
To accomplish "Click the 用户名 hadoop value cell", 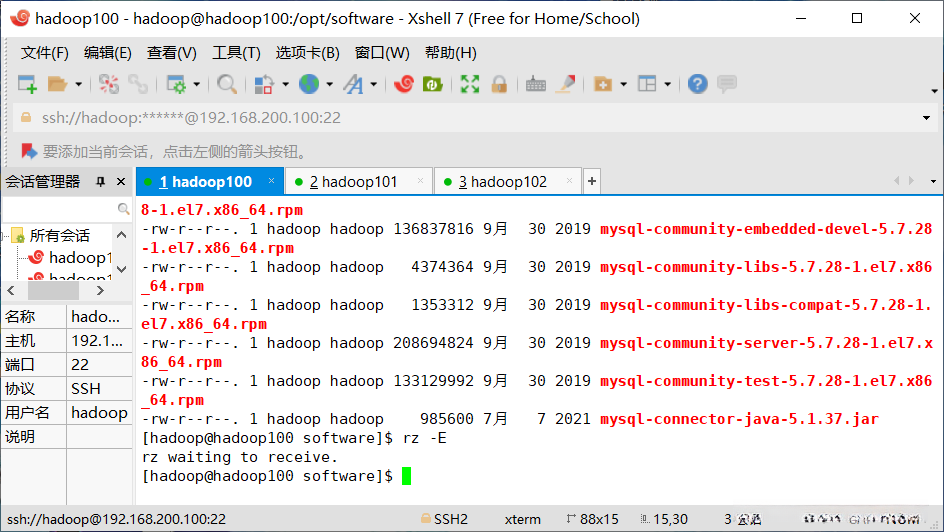I will (x=99, y=413).
